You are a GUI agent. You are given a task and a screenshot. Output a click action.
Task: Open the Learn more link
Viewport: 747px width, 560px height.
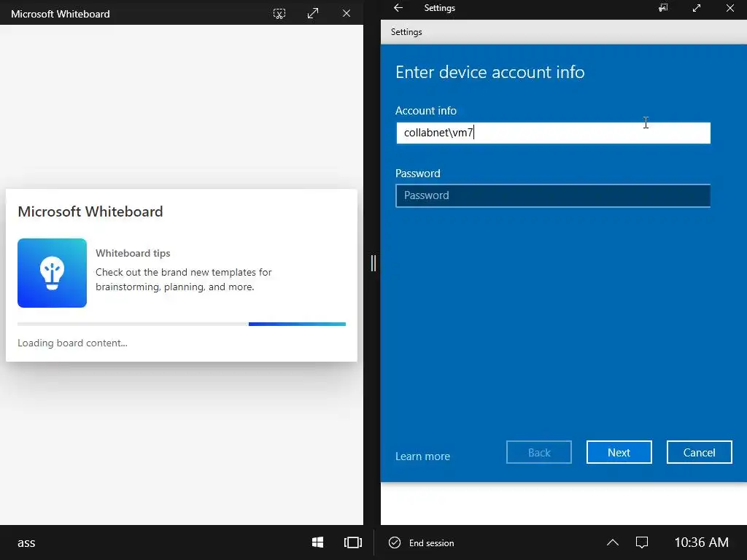(x=422, y=456)
